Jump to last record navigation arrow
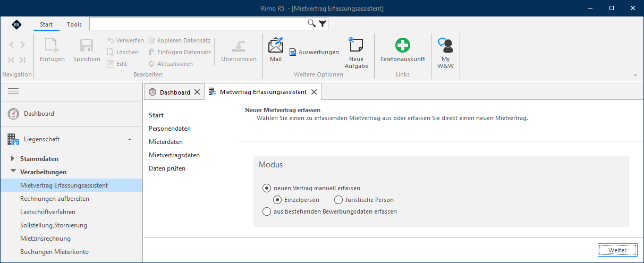 22,60
